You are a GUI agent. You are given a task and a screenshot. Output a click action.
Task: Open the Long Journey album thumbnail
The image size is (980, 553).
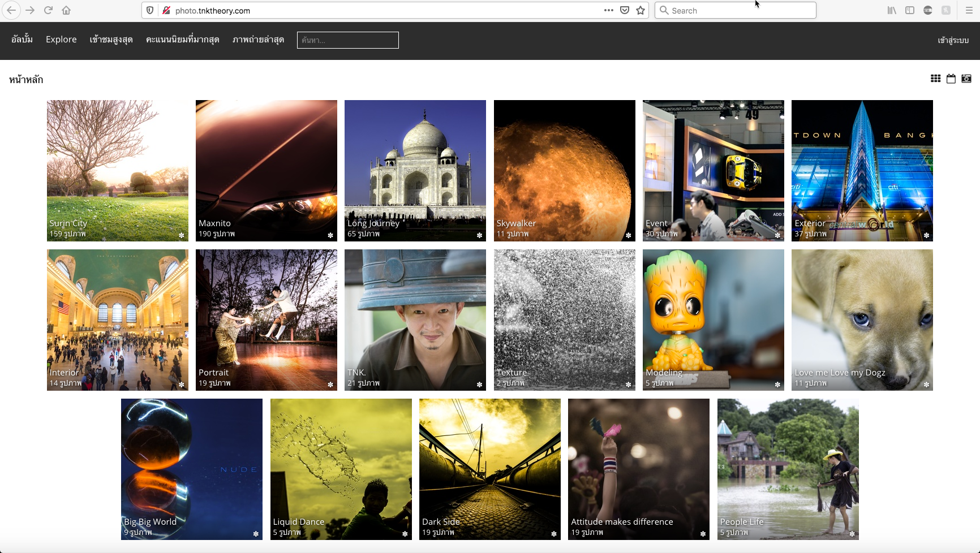coord(415,170)
